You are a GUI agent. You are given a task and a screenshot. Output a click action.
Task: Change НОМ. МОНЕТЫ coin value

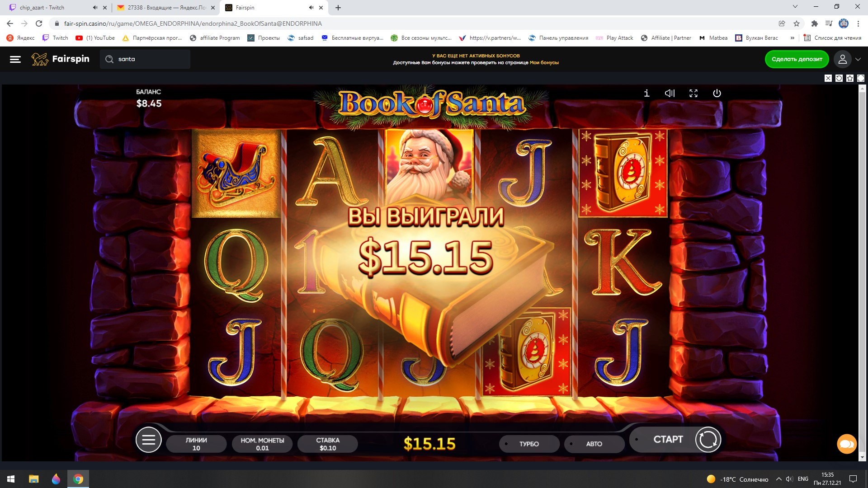tap(262, 444)
